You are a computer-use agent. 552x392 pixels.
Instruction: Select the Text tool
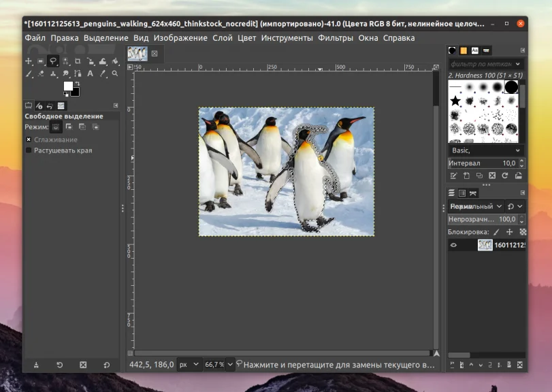(89, 73)
